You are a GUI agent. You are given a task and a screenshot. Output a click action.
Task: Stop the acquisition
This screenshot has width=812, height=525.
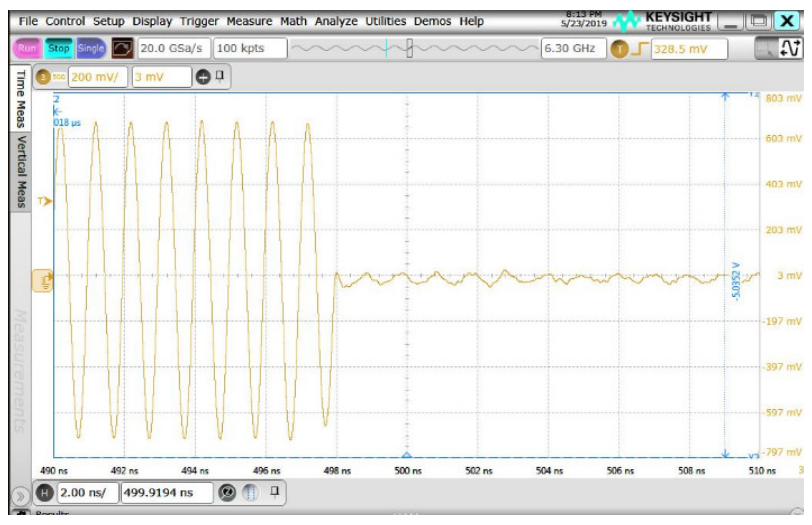[59, 48]
